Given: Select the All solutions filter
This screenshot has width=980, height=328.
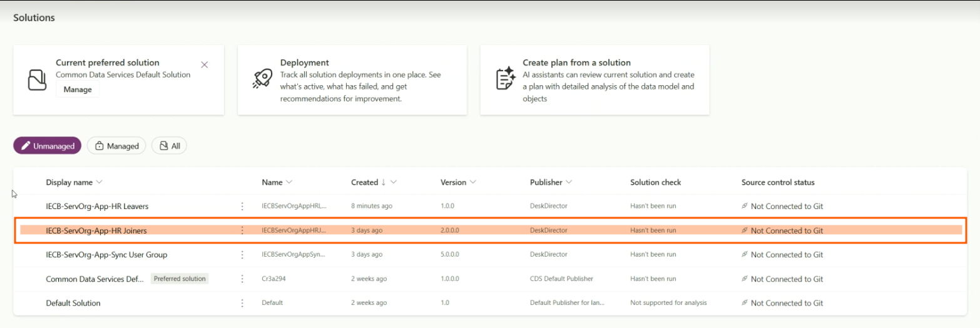Looking at the screenshot, I should click(x=170, y=146).
